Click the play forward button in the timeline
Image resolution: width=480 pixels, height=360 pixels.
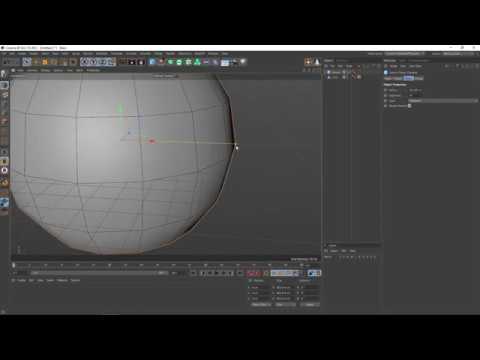point(218,273)
